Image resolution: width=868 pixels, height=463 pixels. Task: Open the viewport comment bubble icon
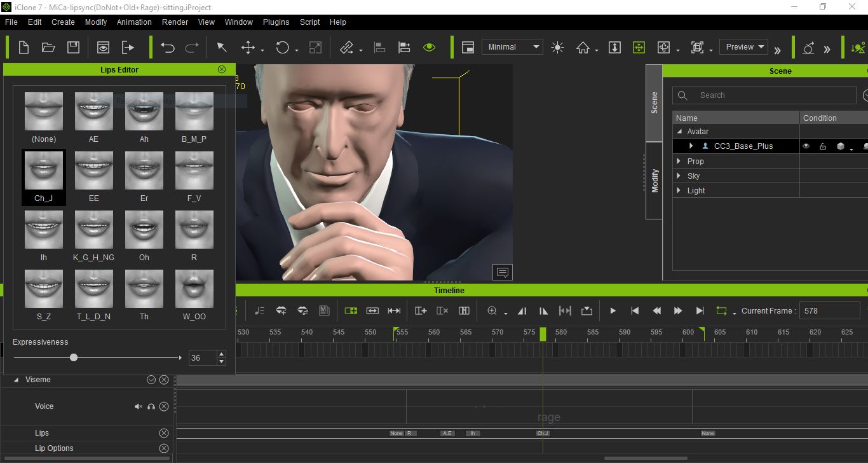click(x=503, y=272)
